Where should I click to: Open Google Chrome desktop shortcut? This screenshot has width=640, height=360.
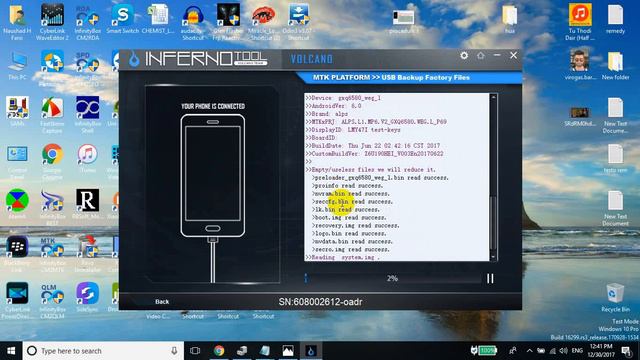pyautogui.click(x=52, y=161)
